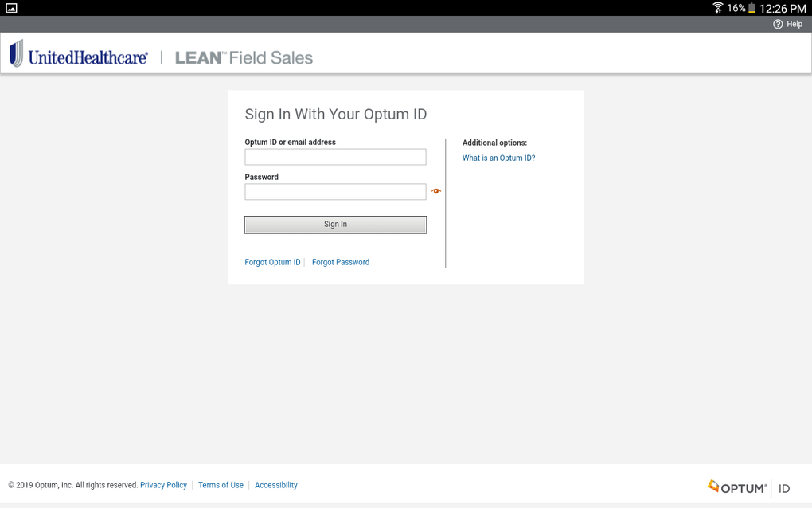Screen dimensions: 812x508
Task: Open the Terms of Use link
Action: 221,485
